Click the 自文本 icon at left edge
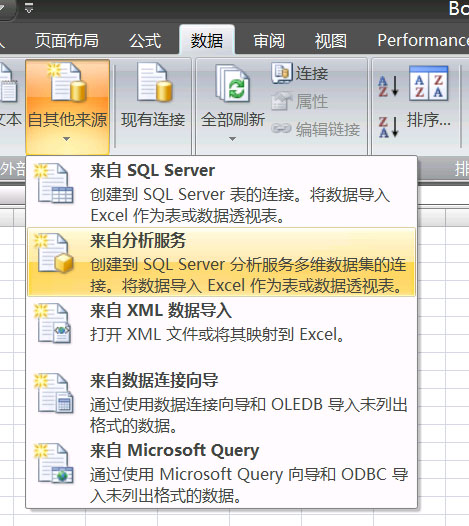The width and height of the screenshot is (469, 526). click(x=8, y=83)
